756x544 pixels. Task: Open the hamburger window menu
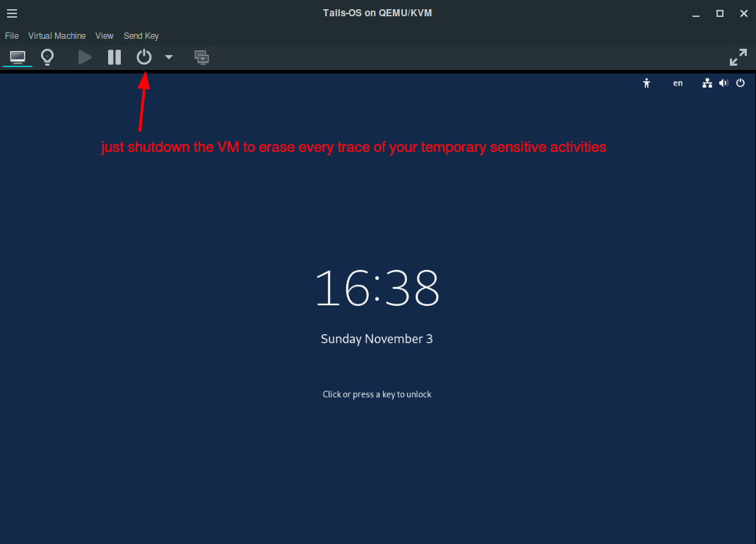12,13
